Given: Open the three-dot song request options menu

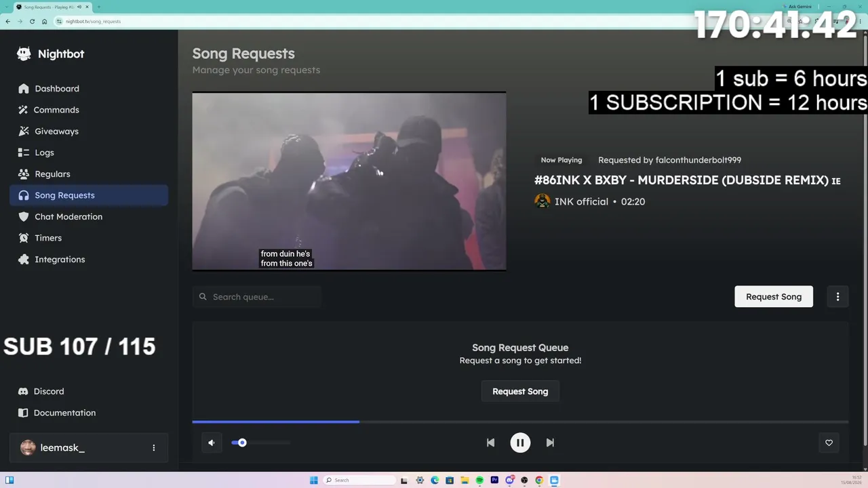Looking at the screenshot, I should 837,297.
